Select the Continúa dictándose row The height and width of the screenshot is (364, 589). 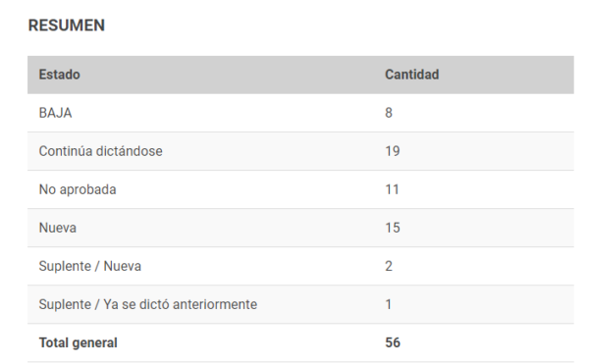300,151
